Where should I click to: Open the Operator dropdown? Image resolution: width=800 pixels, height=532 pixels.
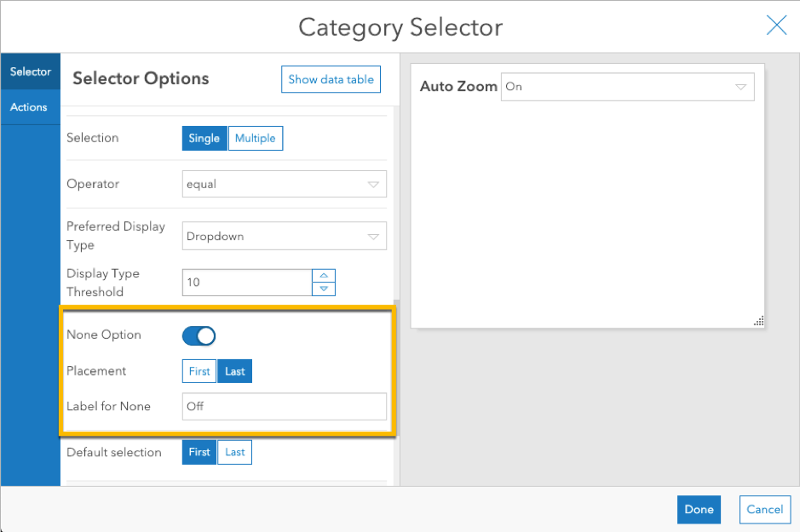pos(285,184)
